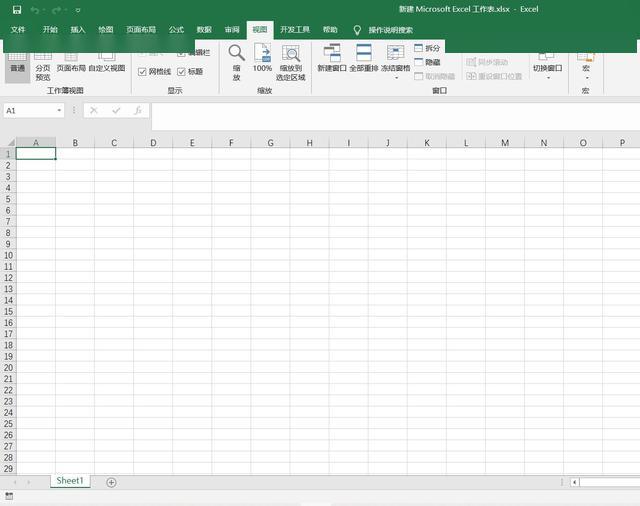Open the 文件 File tab
Screen dimensions: 640x506
(18, 30)
